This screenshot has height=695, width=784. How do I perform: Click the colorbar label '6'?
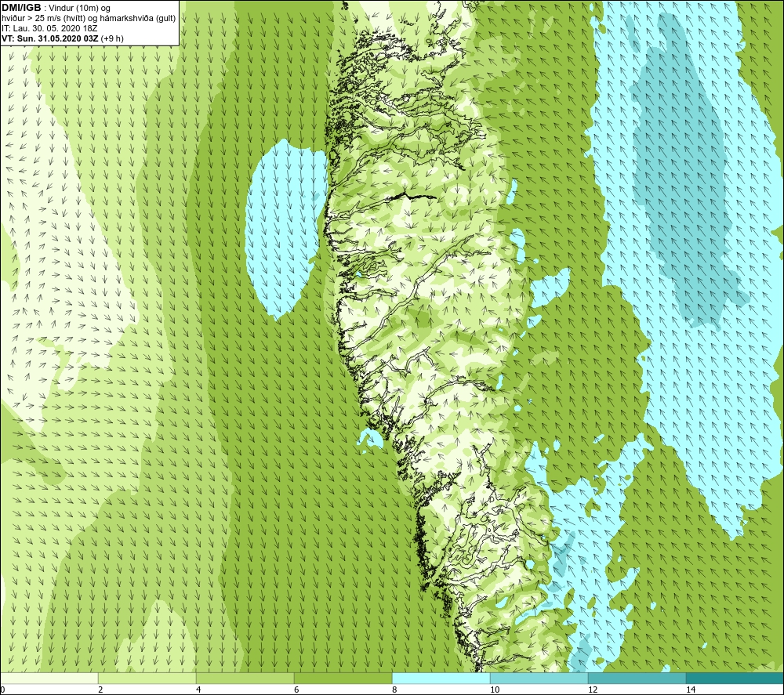click(x=296, y=690)
